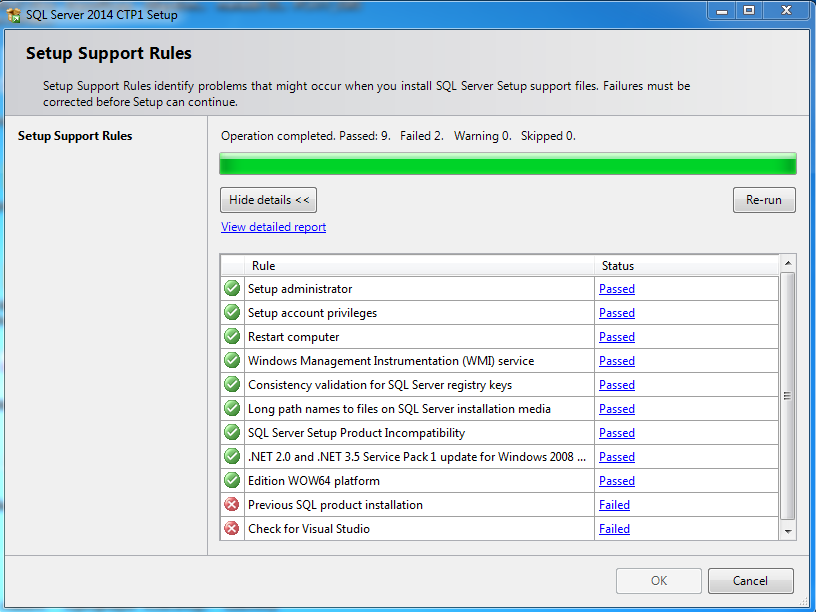Click the Failed link for Check for Visual Studio
Image resolution: width=816 pixels, height=612 pixels.
tap(614, 529)
